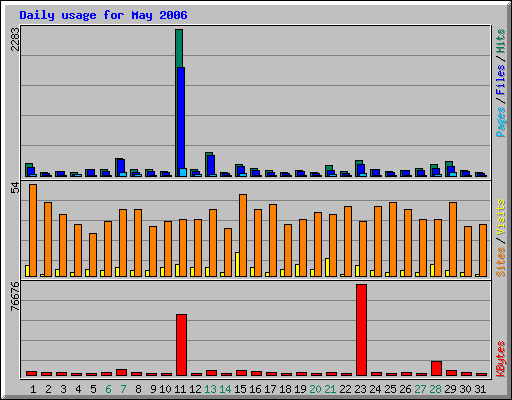Click the yellow visits bar for day 15
This screenshot has height=400, width=512.
237,264
